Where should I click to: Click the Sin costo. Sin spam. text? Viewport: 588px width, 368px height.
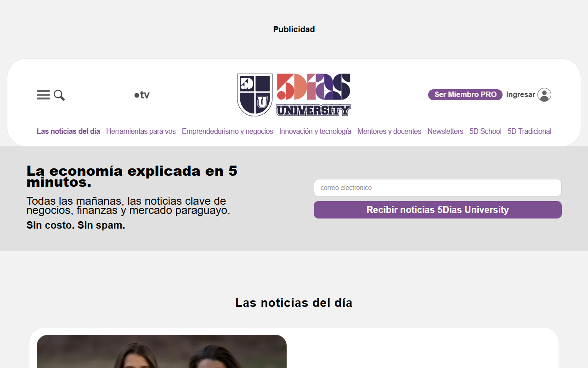click(x=76, y=225)
